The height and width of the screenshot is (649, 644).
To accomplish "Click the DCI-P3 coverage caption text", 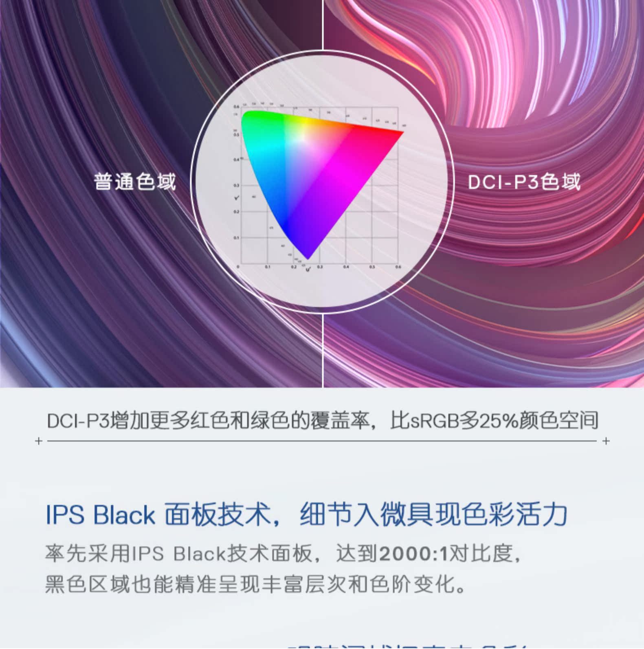I will pos(323,421).
